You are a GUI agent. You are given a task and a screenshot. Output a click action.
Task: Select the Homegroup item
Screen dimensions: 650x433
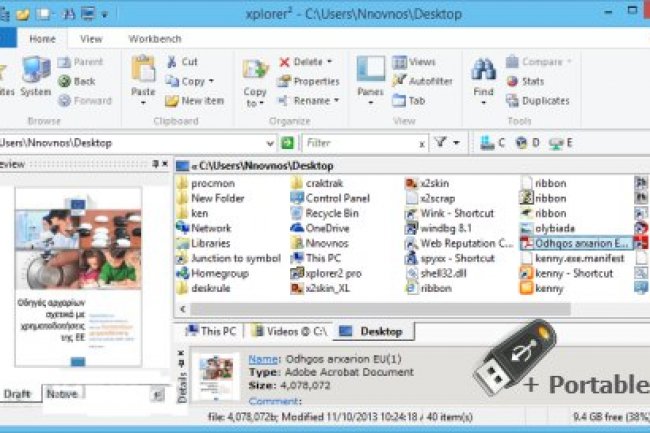213,273
